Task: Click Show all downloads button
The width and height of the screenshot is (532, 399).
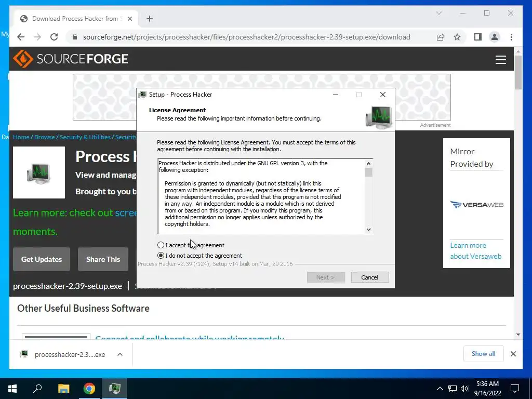Action: click(483, 353)
